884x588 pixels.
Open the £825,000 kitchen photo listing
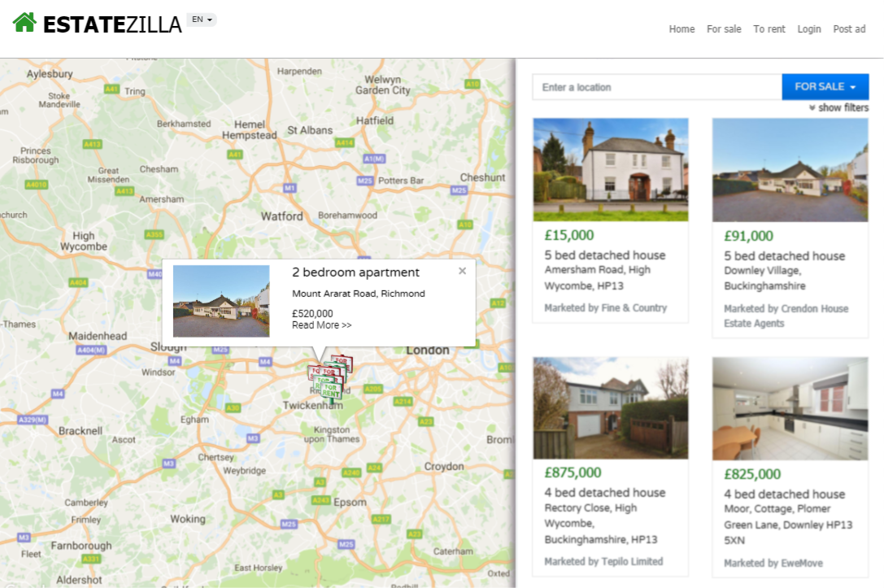(x=790, y=408)
